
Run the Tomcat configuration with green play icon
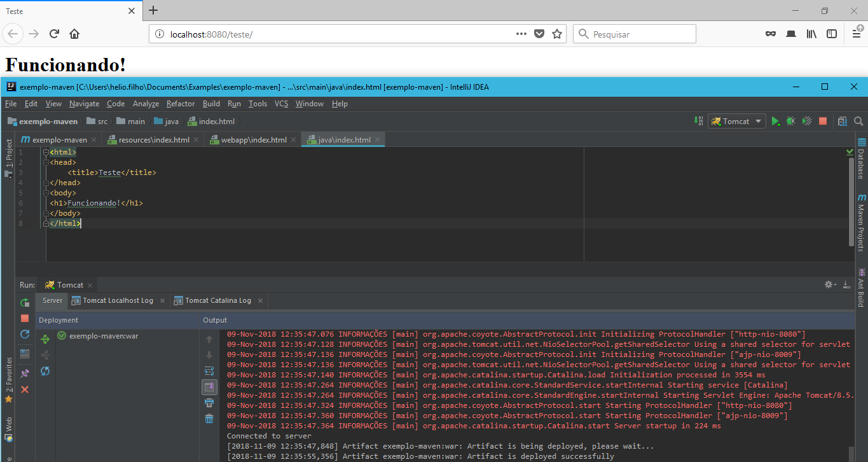point(775,121)
